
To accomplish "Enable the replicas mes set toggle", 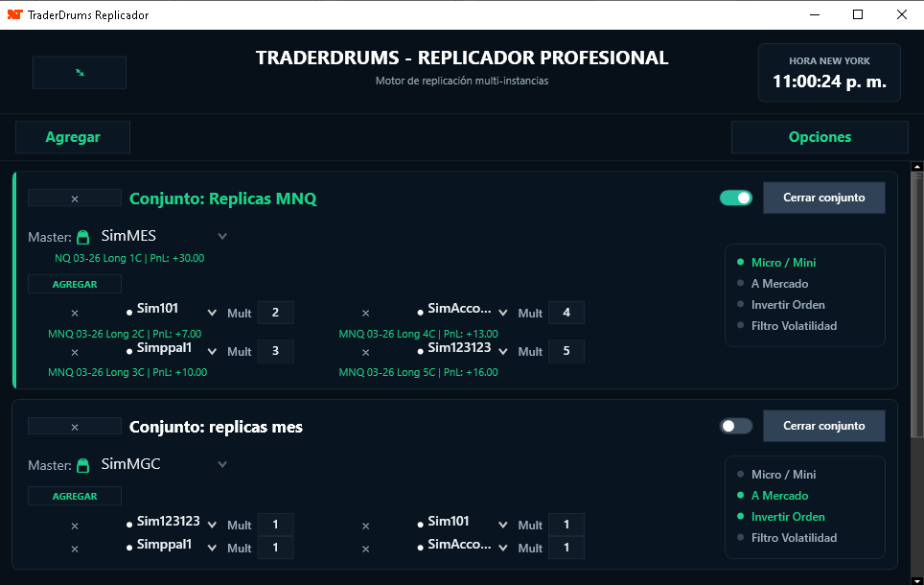I will pos(736,426).
